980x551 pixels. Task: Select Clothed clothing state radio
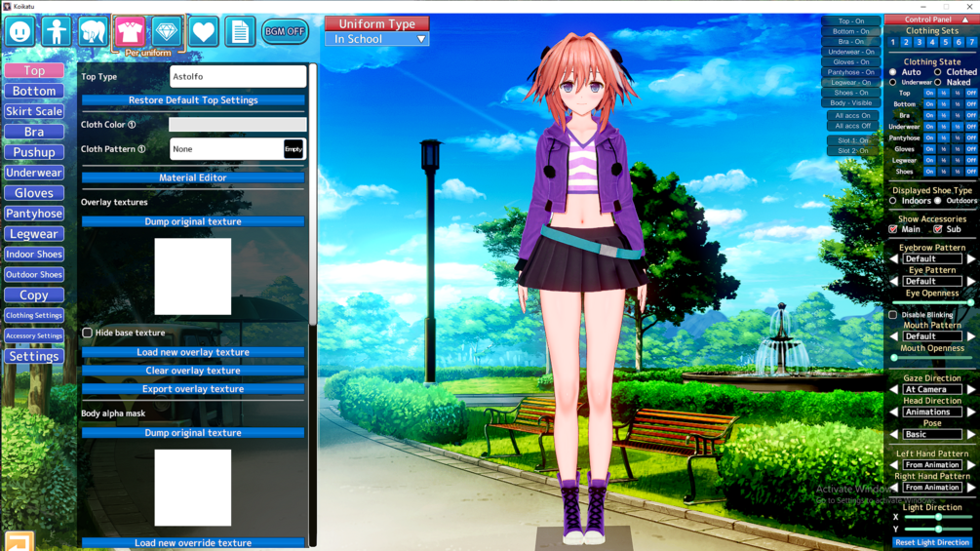click(937, 72)
